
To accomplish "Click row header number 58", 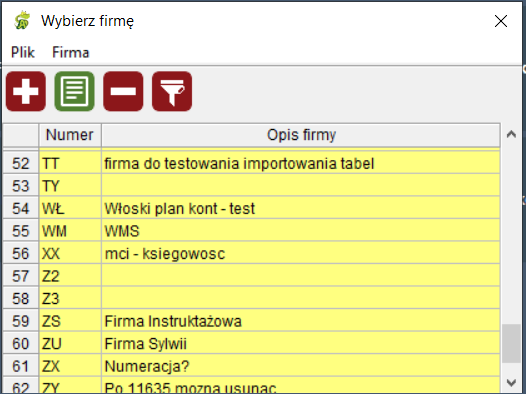I will point(21,298).
